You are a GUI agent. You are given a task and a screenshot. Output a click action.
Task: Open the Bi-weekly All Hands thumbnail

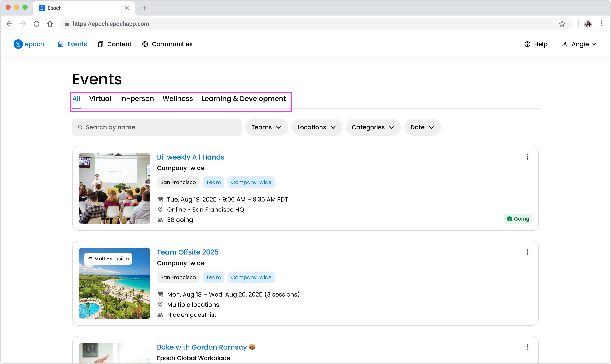(x=115, y=188)
